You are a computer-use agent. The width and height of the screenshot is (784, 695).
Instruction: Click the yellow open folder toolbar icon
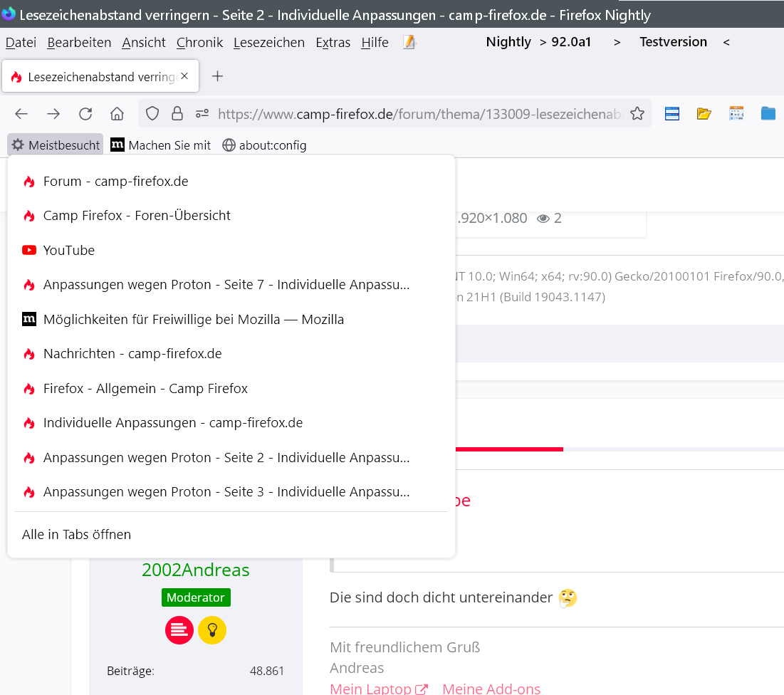tap(704, 114)
